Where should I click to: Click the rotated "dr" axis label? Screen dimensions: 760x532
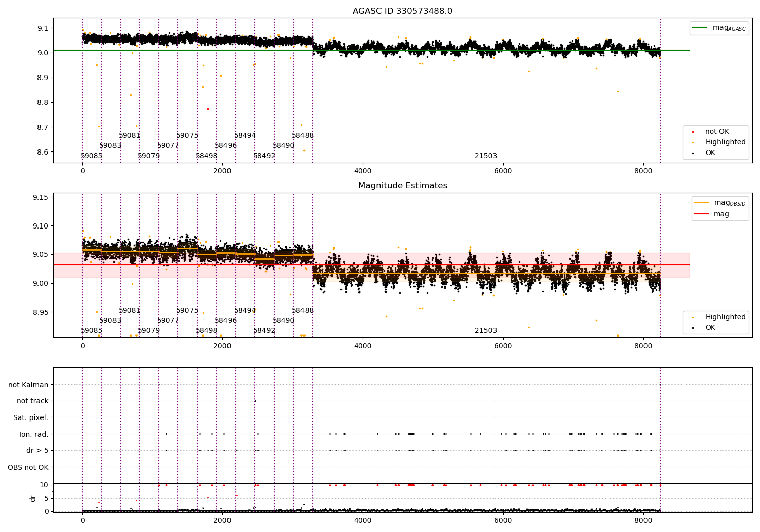point(33,498)
